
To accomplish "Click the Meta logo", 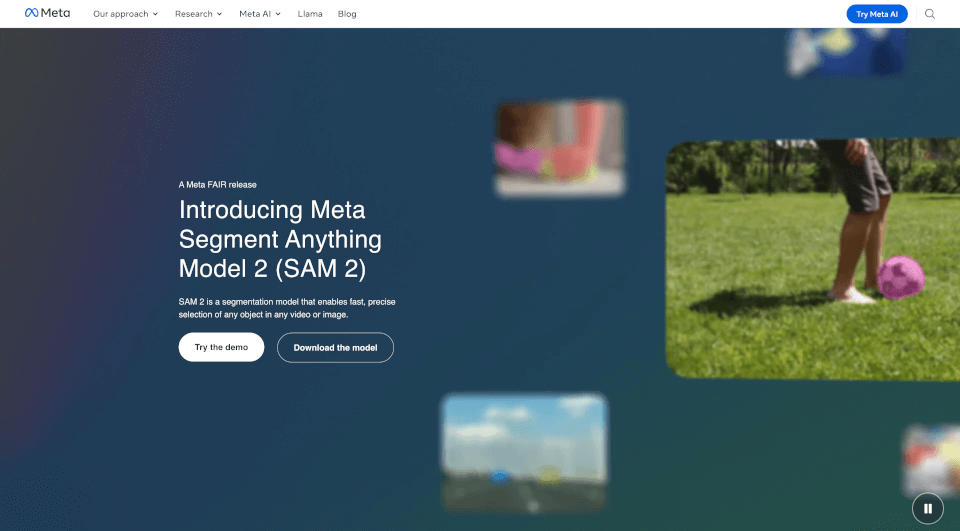I will click(x=47, y=13).
